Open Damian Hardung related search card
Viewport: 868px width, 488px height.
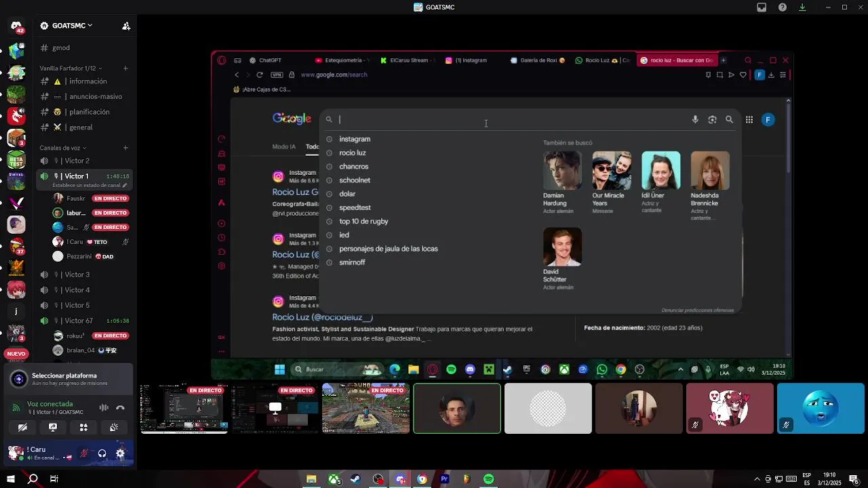[562, 182]
